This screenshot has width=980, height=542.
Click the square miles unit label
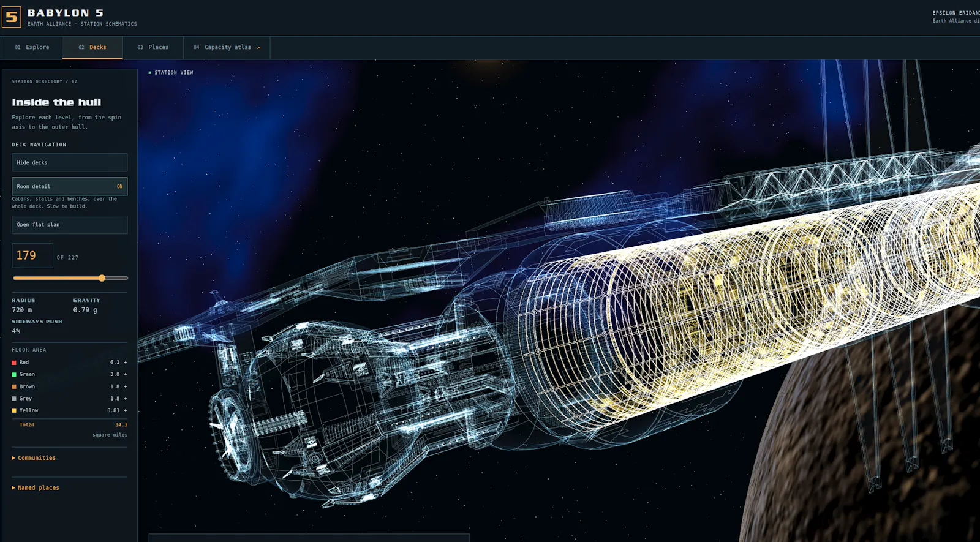tap(110, 435)
